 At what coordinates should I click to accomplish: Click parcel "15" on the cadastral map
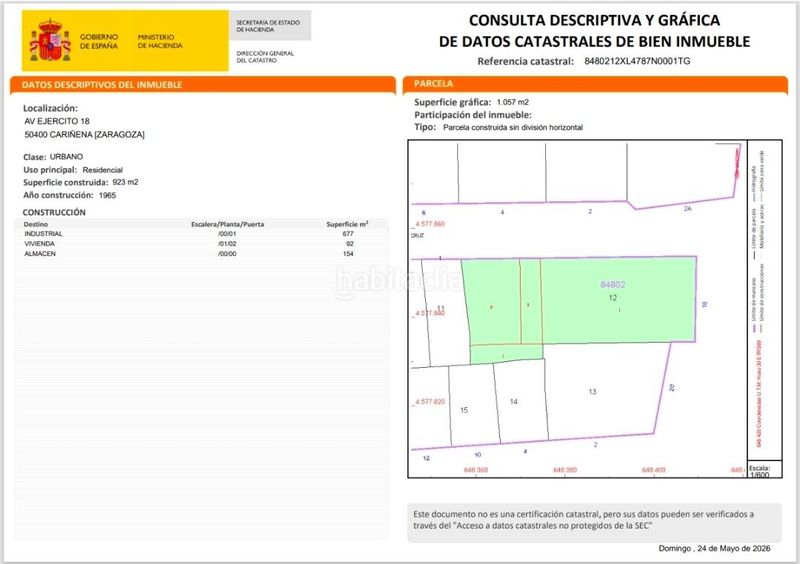pyautogui.click(x=464, y=410)
